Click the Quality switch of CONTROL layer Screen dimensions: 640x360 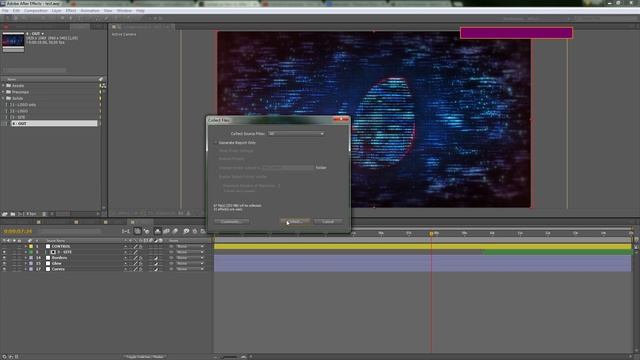pos(136,247)
